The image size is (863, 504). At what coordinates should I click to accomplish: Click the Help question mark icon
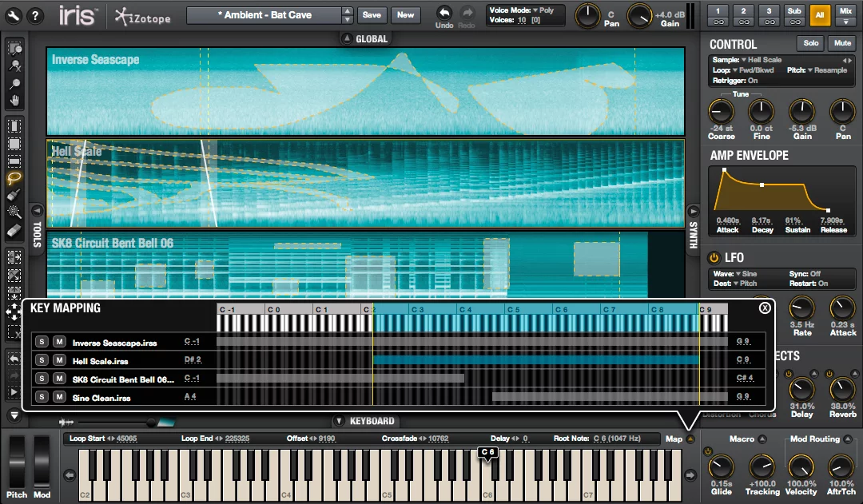(x=36, y=14)
